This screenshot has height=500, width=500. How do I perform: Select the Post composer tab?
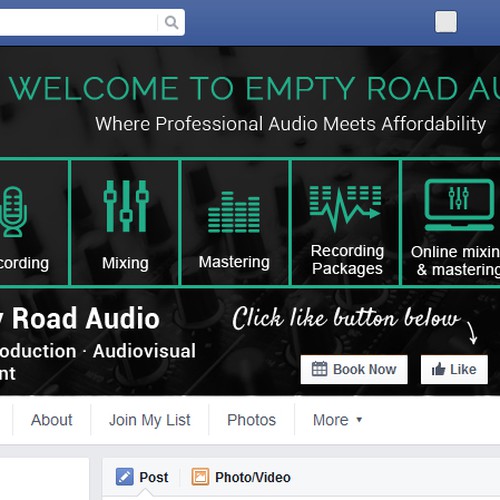click(x=142, y=477)
